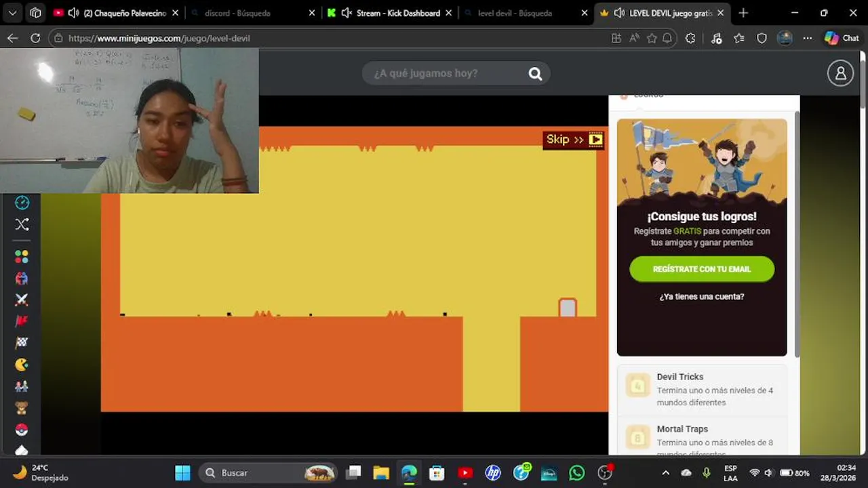Open the Windows Start menu
This screenshot has width=868, height=488.
[x=182, y=472]
